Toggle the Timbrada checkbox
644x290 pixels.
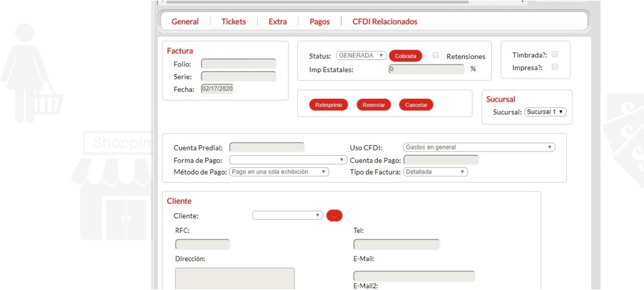point(555,54)
